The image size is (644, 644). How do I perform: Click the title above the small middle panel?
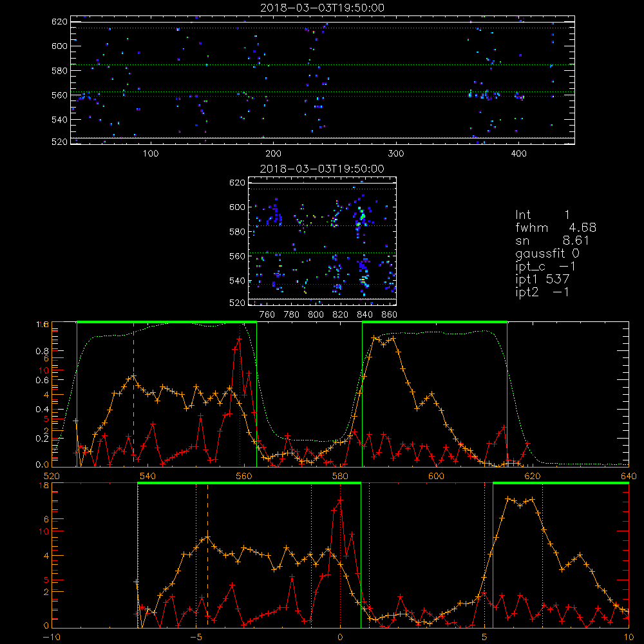322,169
